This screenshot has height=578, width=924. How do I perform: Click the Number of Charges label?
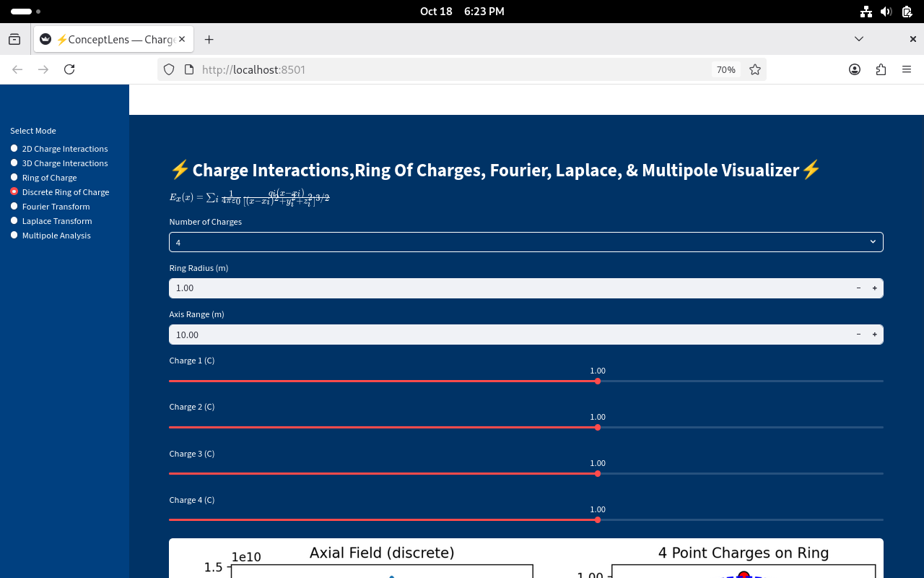(206, 222)
